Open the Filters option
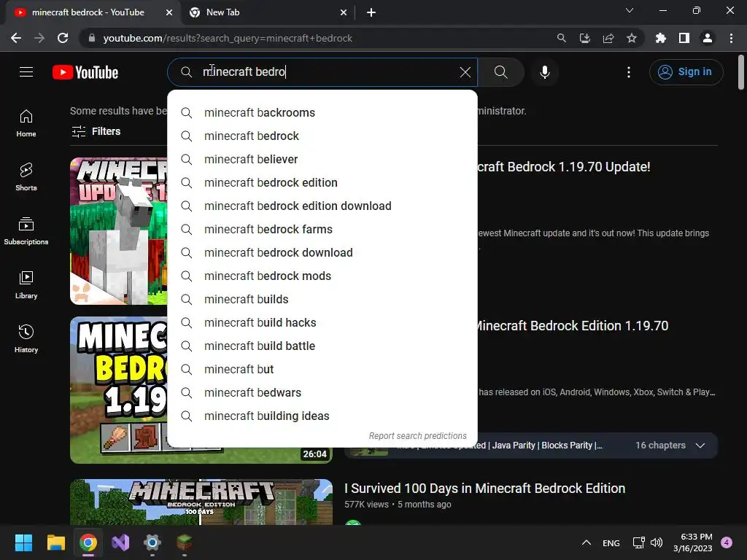 [x=96, y=131]
